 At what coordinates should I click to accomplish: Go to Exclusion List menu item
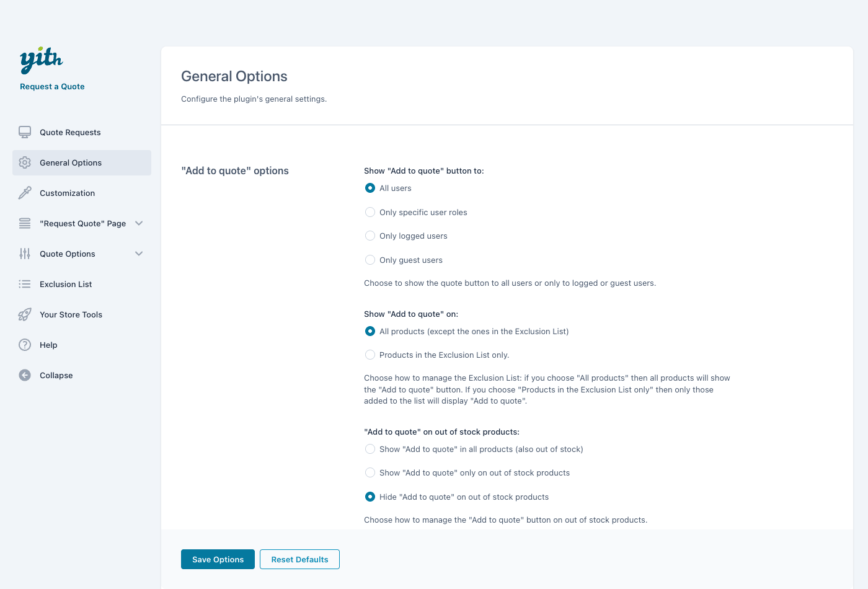[x=82, y=284]
